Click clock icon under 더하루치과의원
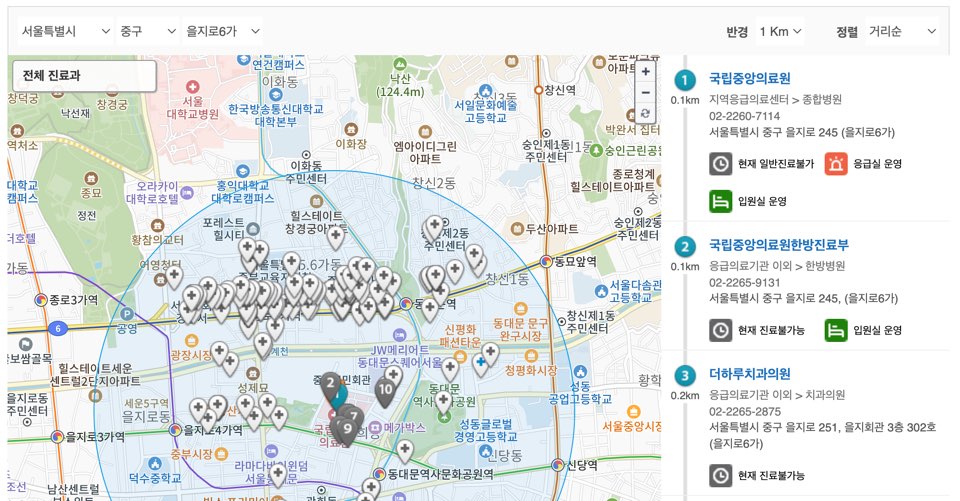This screenshot has width=960, height=501. [x=721, y=475]
